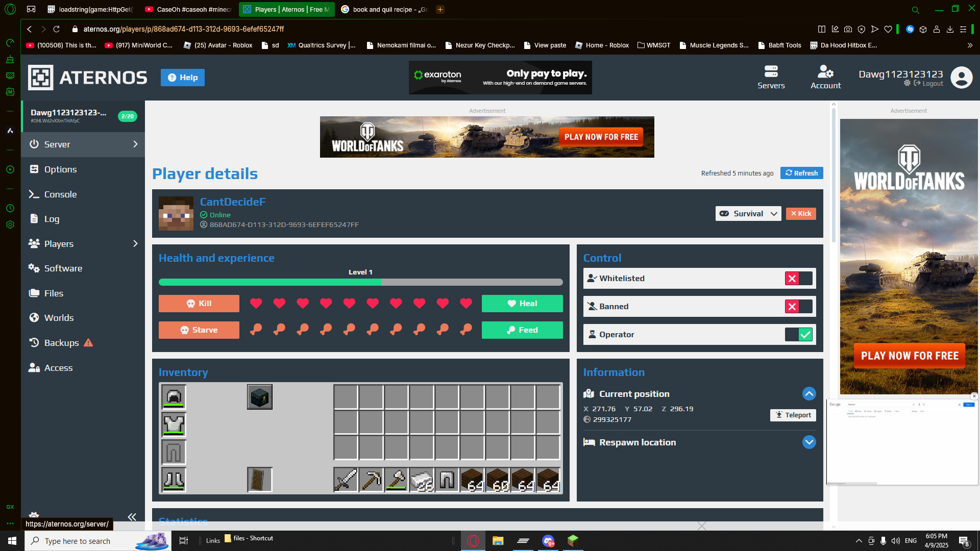Click the user avatar profile icon
The width and height of the screenshot is (980, 551).
click(x=962, y=78)
